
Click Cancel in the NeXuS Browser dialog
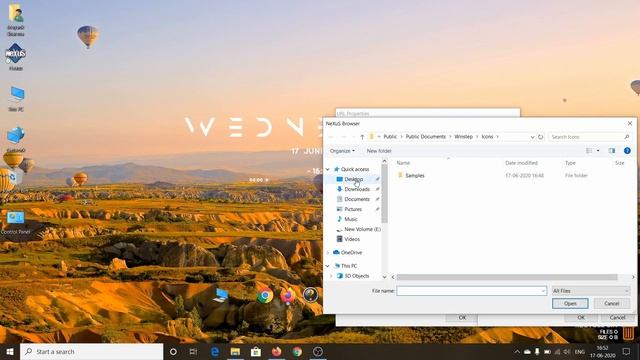(611, 303)
